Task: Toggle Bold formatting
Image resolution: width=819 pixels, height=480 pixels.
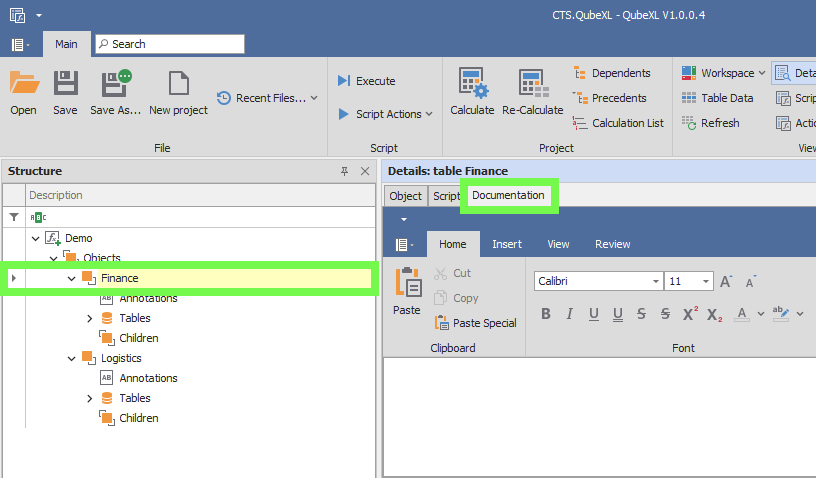Action: (546, 314)
